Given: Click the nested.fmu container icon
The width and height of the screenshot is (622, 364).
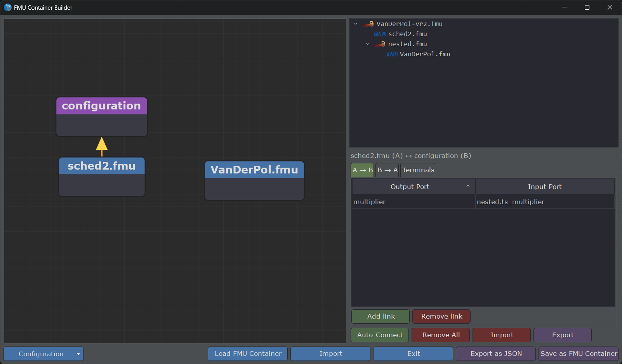Looking at the screenshot, I should [380, 44].
